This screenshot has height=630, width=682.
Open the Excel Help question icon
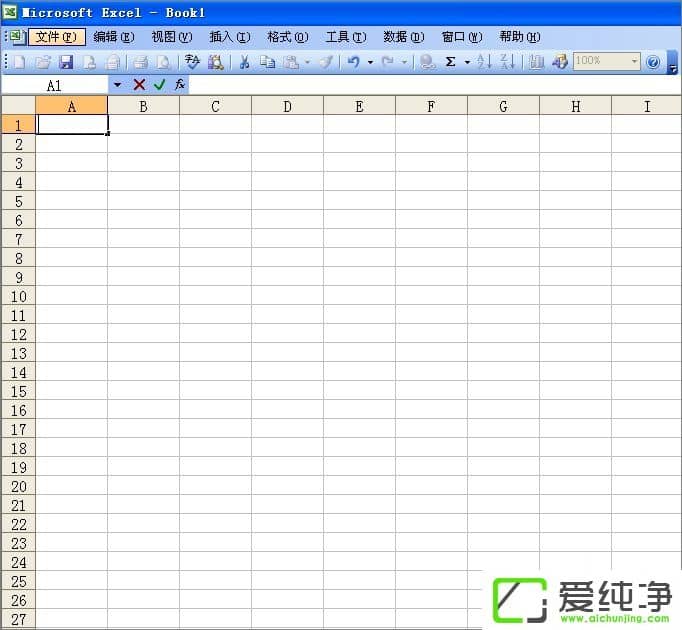653,62
